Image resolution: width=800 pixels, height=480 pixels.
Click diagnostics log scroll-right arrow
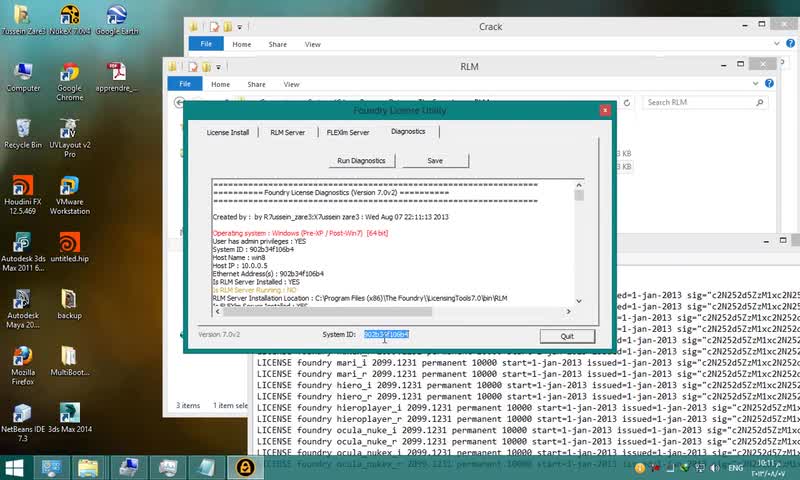[568, 311]
